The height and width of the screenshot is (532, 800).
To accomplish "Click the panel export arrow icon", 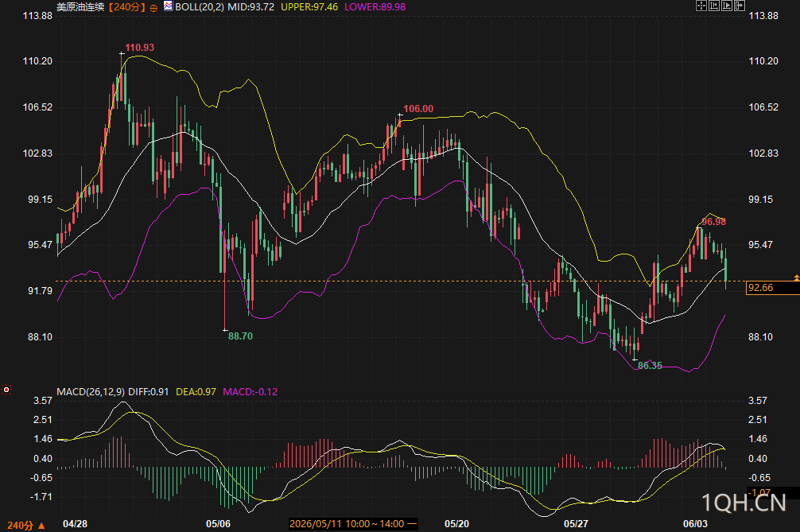I will 740,6.
